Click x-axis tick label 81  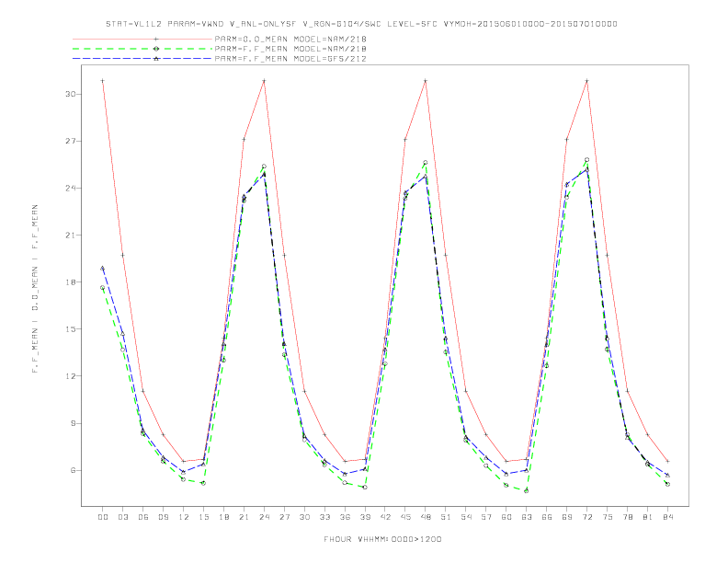pyautogui.click(x=648, y=517)
